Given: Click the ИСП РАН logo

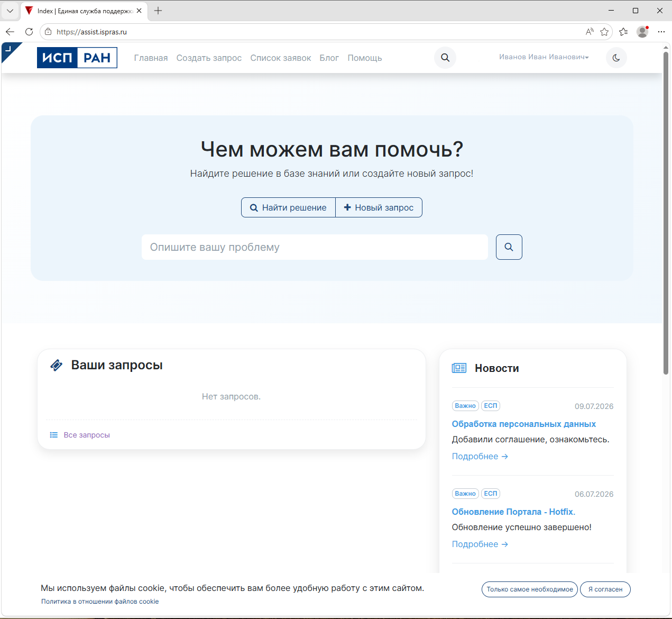Looking at the screenshot, I should pos(77,58).
